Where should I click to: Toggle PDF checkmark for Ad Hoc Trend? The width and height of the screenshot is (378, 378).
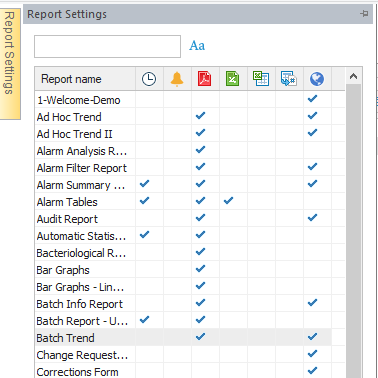click(200, 116)
